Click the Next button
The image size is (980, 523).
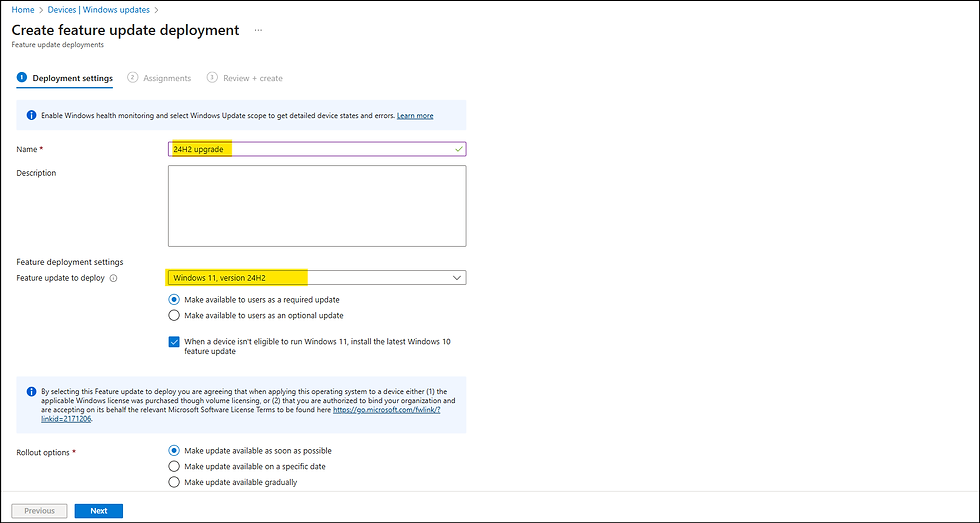point(99,511)
